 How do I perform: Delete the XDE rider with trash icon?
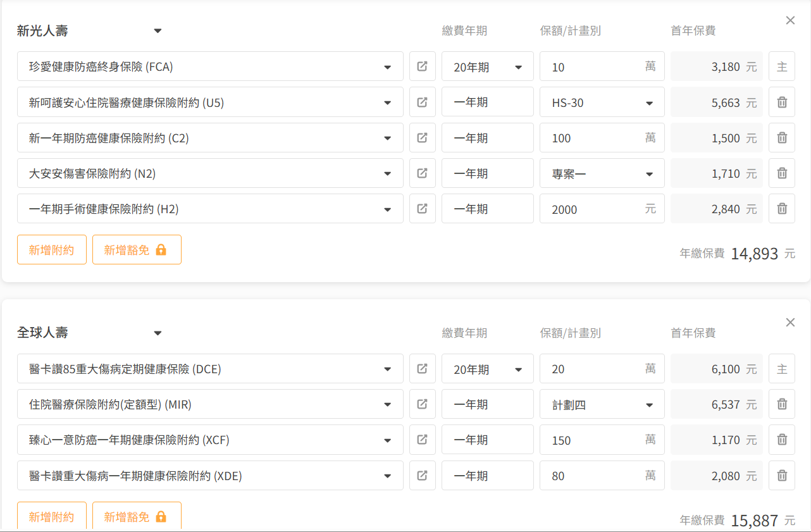[x=782, y=475]
